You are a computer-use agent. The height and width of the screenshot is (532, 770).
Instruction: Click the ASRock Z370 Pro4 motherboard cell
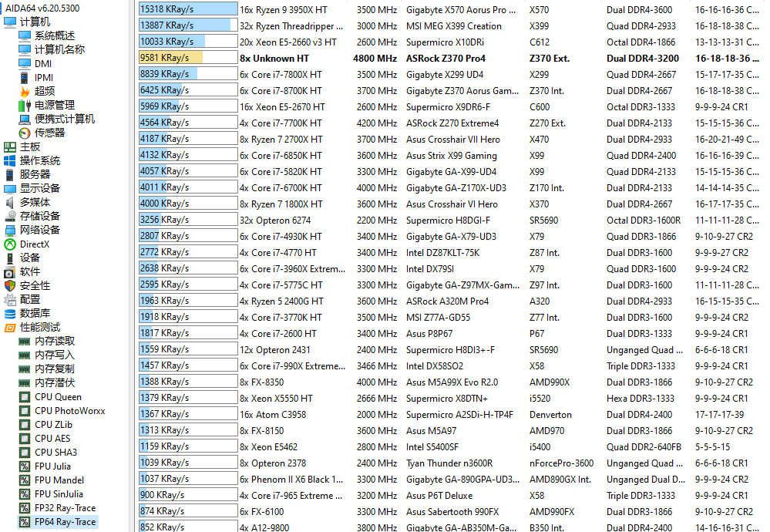(446, 59)
